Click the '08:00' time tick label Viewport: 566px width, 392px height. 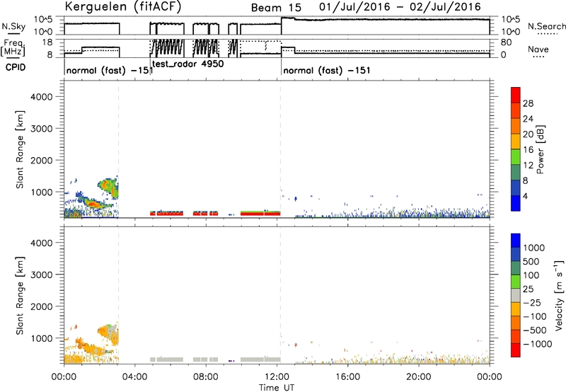coord(206,377)
